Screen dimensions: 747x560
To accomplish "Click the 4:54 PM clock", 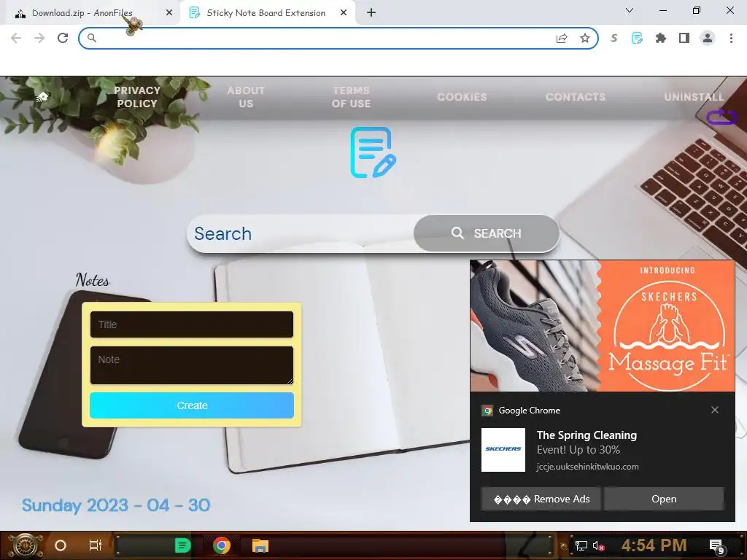I will click(x=654, y=545).
